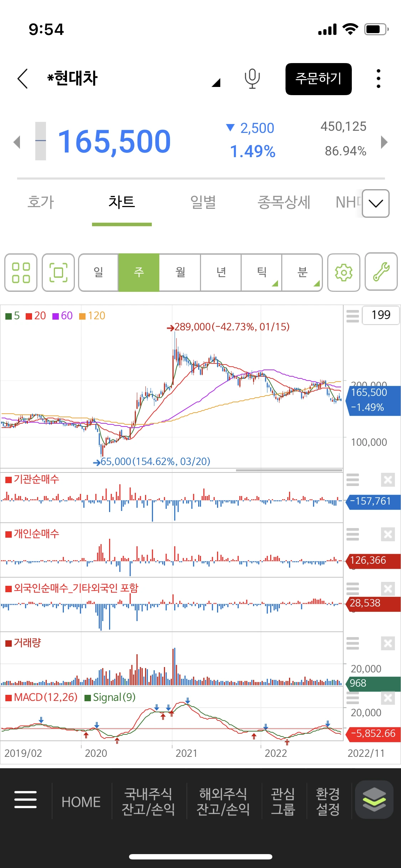Open the chart tools wrench icon

pos(381,272)
